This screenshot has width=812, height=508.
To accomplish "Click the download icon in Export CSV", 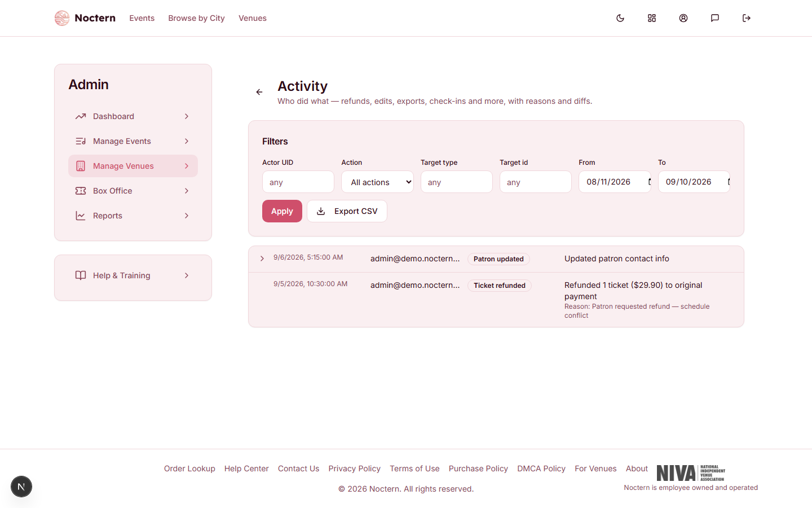I will (x=321, y=211).
